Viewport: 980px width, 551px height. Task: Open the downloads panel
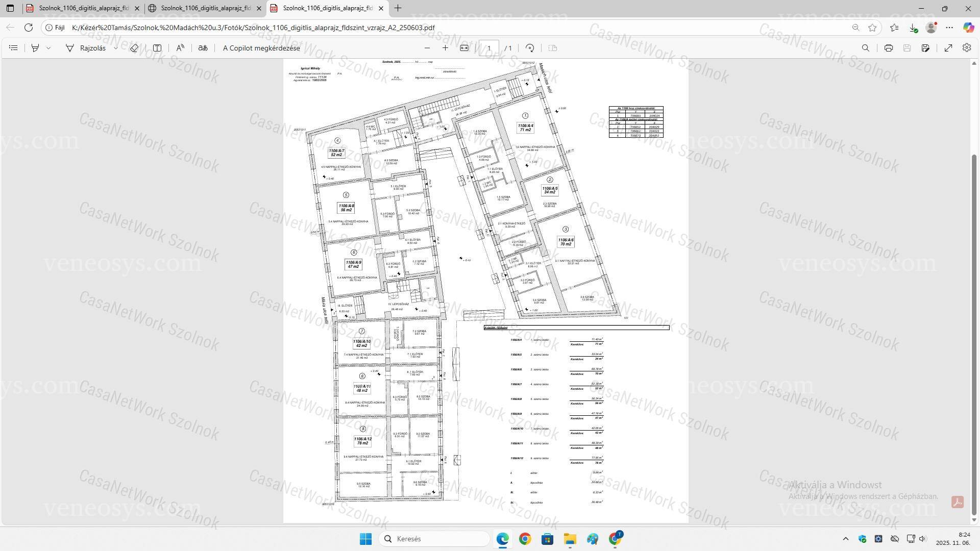pos(913,28)
